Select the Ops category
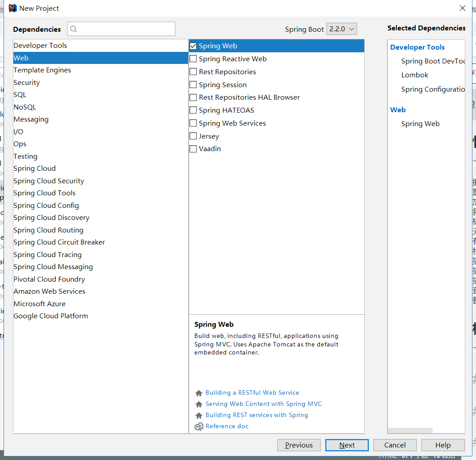Viewport: 476px width, 460px height. pos(101,144)
